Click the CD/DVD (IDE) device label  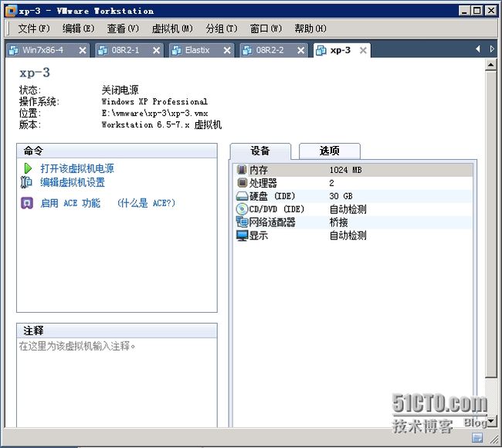click(x=276, y=209)
